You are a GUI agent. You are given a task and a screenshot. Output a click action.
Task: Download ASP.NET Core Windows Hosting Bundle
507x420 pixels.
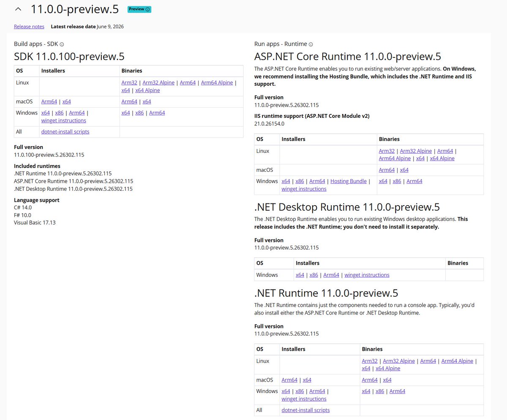tap(349, 181)
